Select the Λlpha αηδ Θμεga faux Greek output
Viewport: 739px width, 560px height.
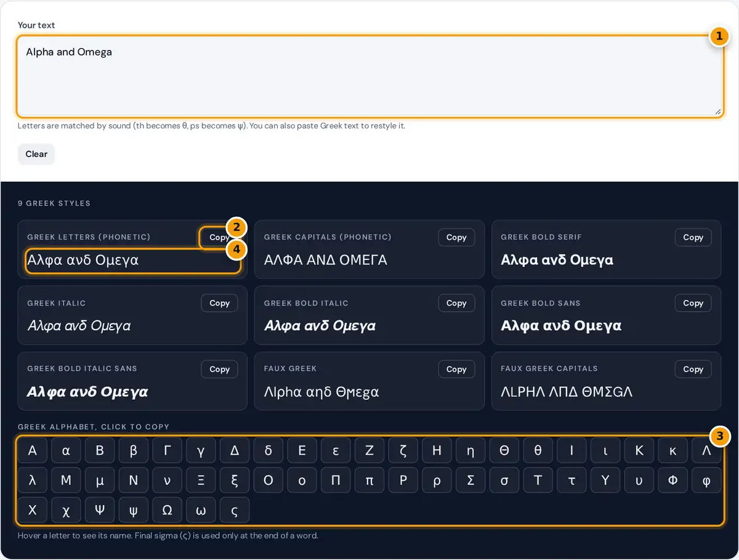[x=321, y=392]
